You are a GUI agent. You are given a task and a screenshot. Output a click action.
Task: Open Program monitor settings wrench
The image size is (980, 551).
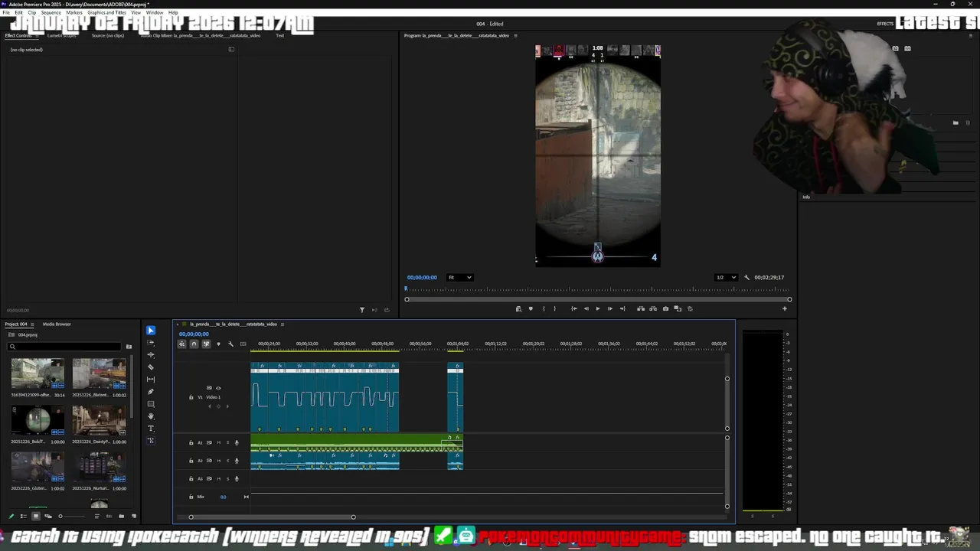pos(746,278)
